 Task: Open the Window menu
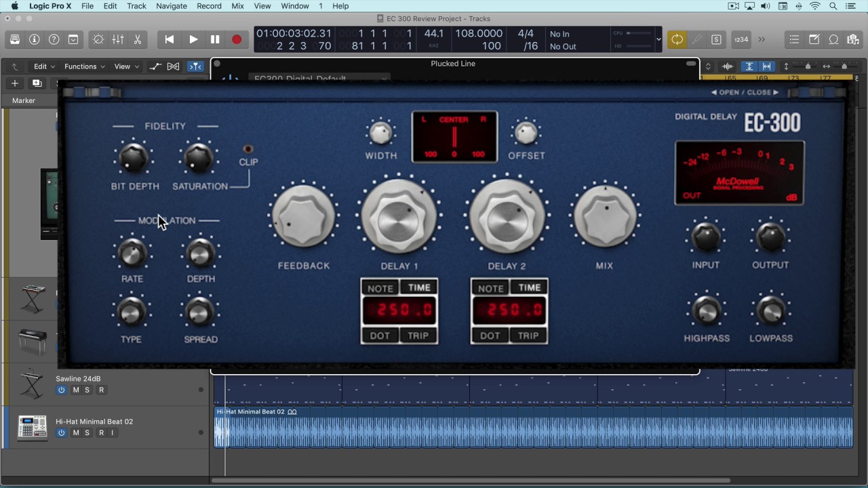(x=295, y=6)
